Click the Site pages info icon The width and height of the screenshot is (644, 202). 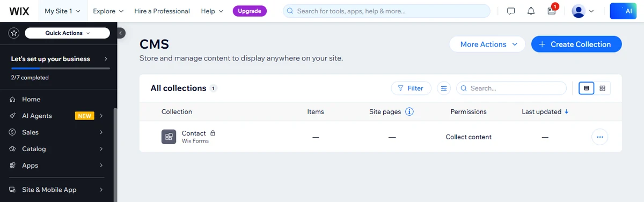point(409,112)
